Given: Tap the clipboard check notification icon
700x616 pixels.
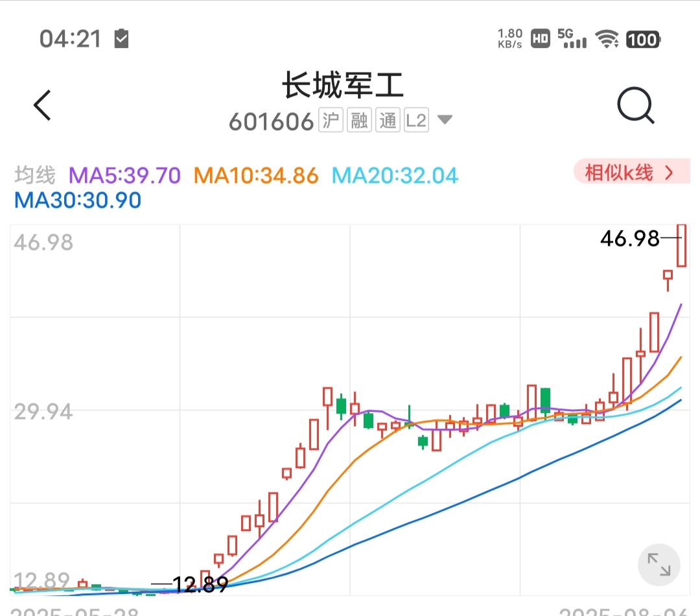Looking at the screenshot, I should pos(121,38).
